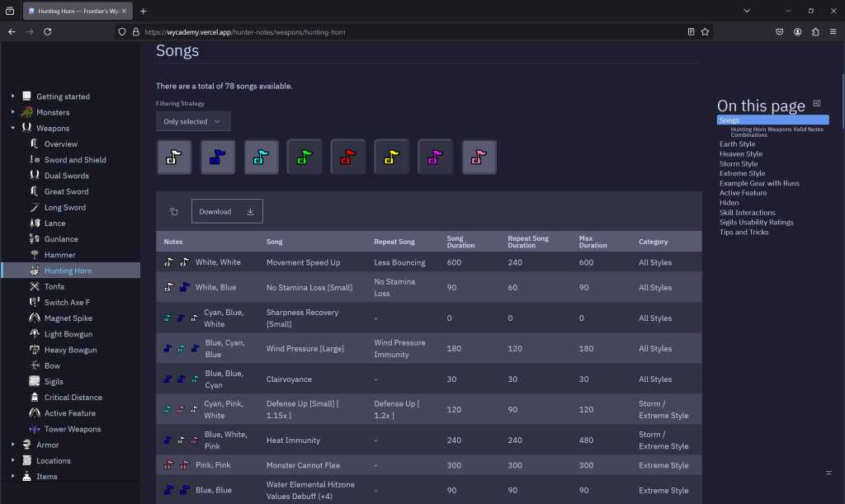This screenshot has width=845, height=504.
Task: Jump to Earth Style section link
Action: pyautogui.click(x=737, y=144)
